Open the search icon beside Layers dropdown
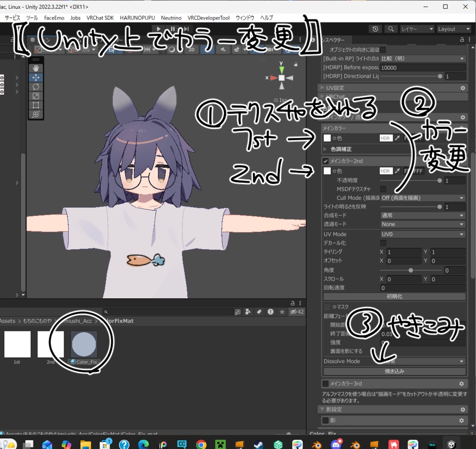The width and height of the screenshot is (476, 449). coord(391,29)
